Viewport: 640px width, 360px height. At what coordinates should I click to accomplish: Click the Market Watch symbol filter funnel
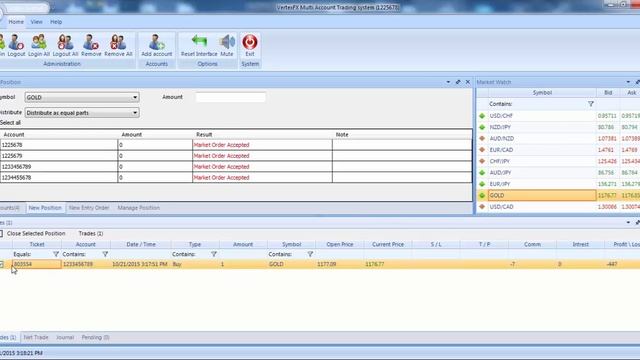(x=591, y=104)
